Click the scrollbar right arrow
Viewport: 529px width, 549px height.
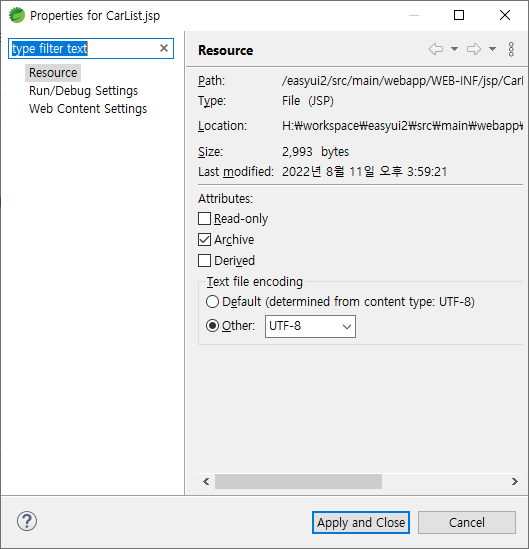coord(515,481)
